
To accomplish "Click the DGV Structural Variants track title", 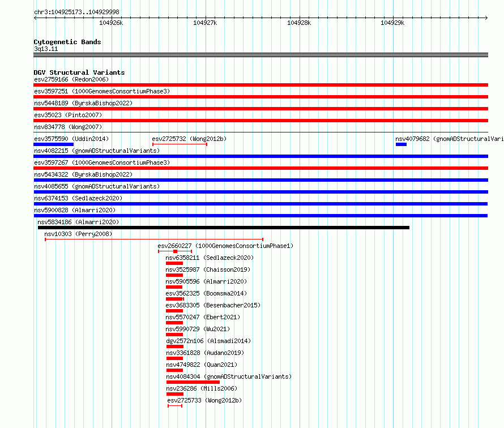I will click(x=79, y=72).
